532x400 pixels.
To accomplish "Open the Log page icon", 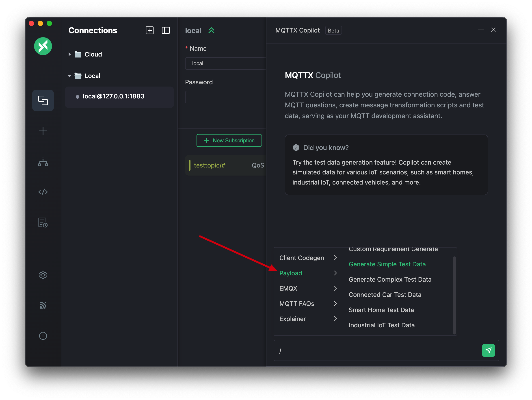I will coord(43,222).
